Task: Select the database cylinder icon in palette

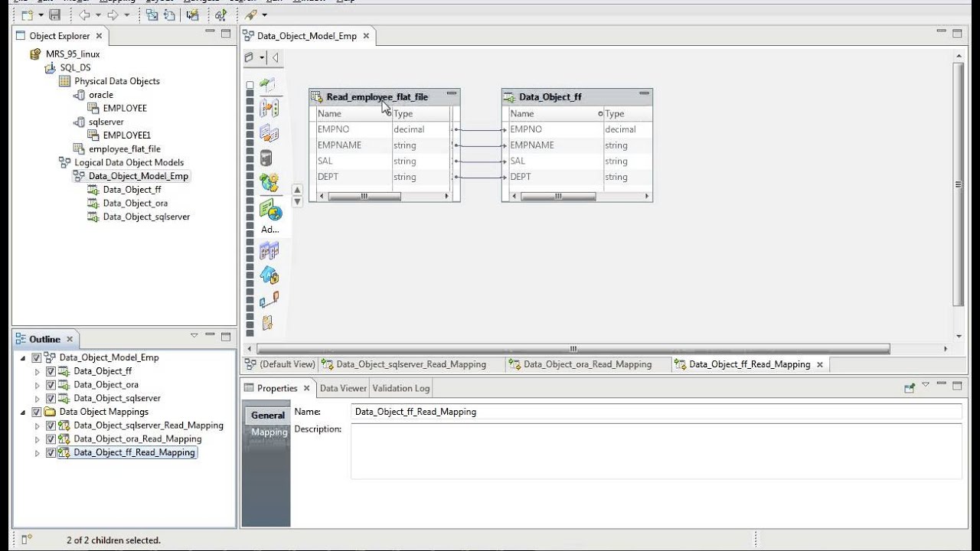Action: coord(266,158)
